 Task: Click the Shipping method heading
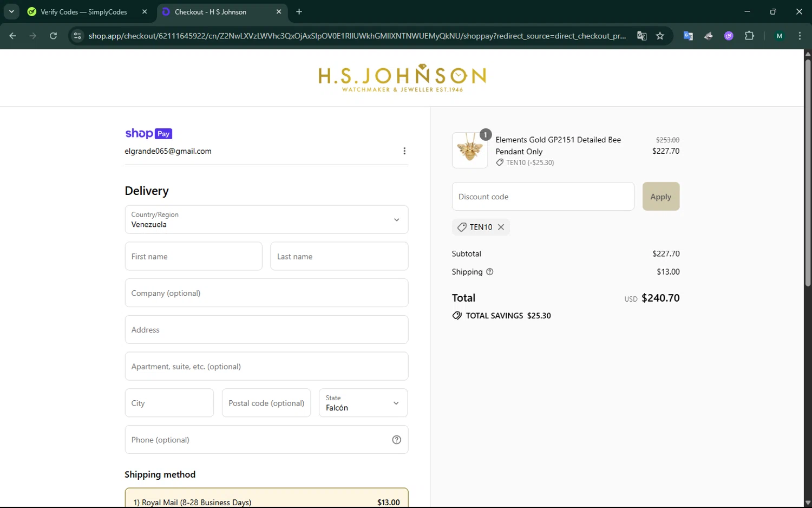(x=160, y=474)
